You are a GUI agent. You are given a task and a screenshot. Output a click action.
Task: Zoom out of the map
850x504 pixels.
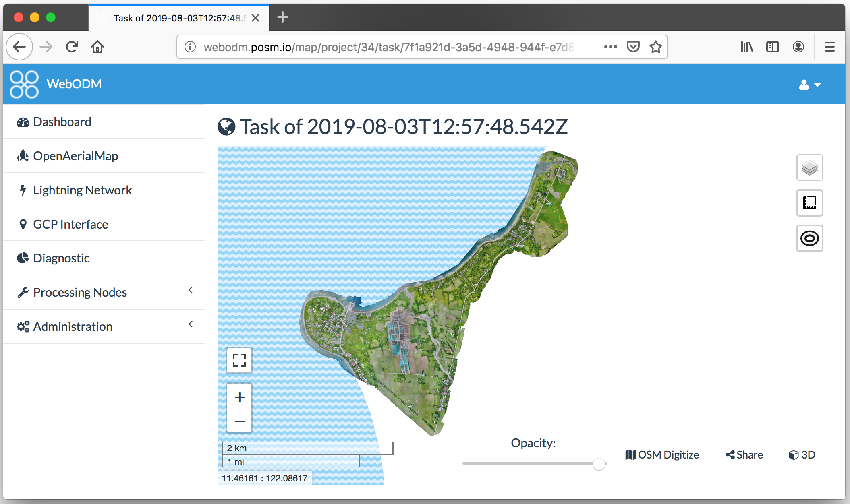click(239, 421)
